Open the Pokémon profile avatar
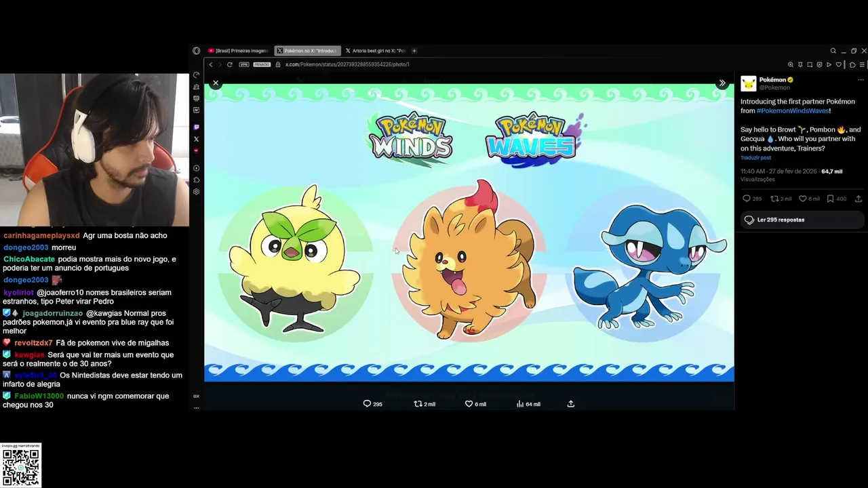 (x=748, y=83)
